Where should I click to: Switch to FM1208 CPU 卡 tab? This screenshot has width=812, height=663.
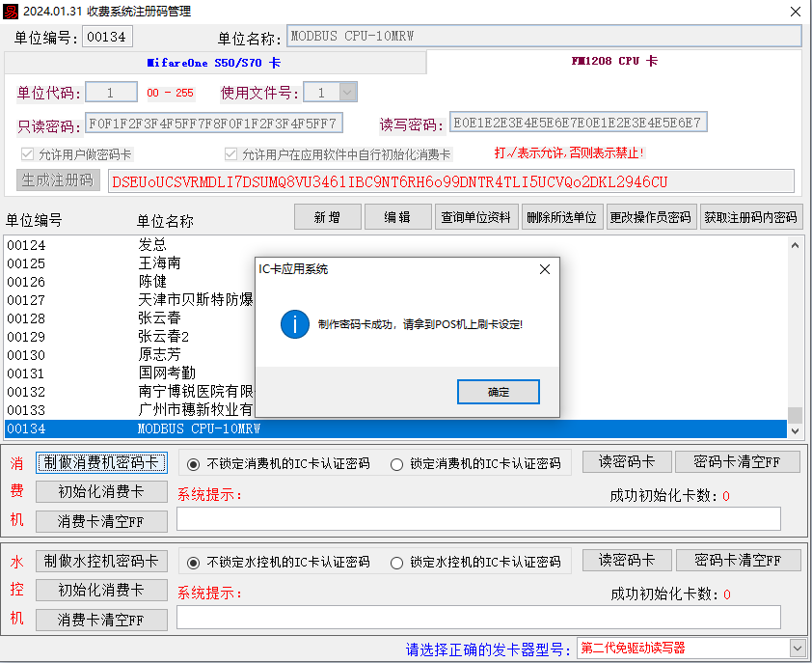[x=614, y=61]
